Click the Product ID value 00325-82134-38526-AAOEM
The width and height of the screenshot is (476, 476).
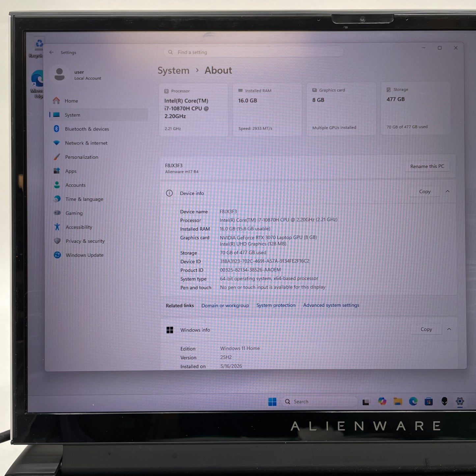pyautogui.click(x=250, y=270)
